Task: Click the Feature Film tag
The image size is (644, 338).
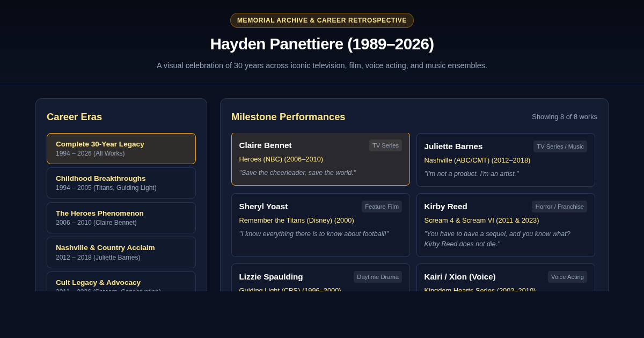Action: (x=382, y=207)
